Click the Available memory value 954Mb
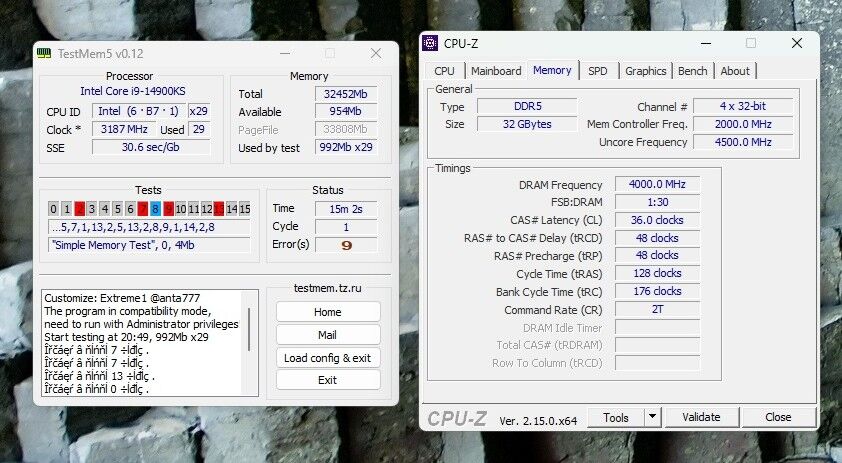This screenshot has height=463, width=842. (x=346, y=112)
